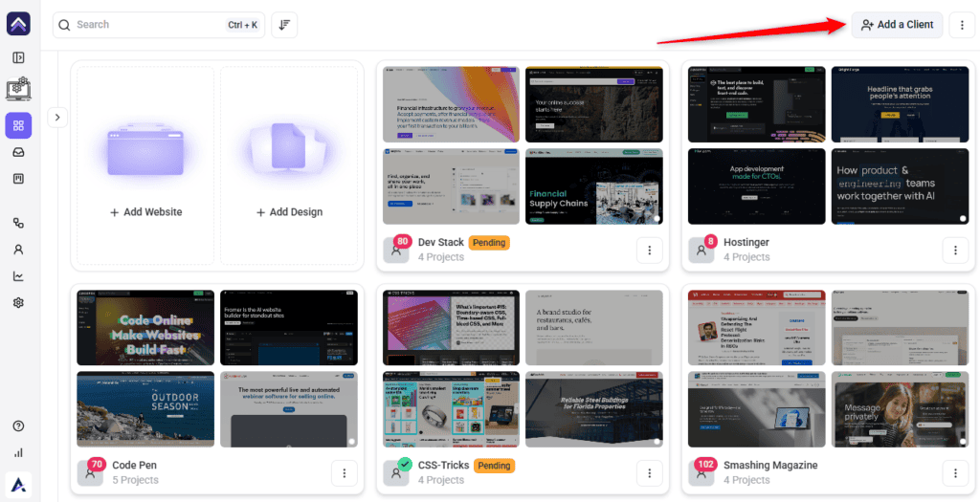Open the workspace computer-gear icon
The height and width of the screenshot is (502, 980).
coord(18,89)
